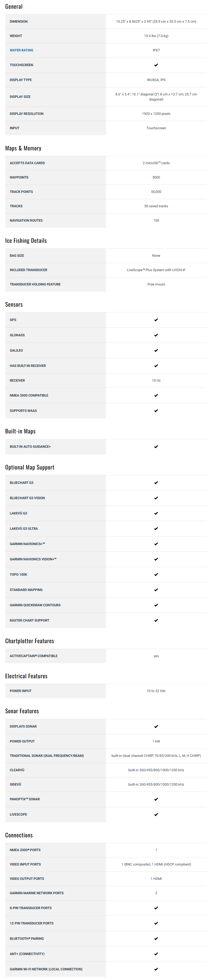Click the Optional Map Support heading
216x980 pixels.
(30, 467)
